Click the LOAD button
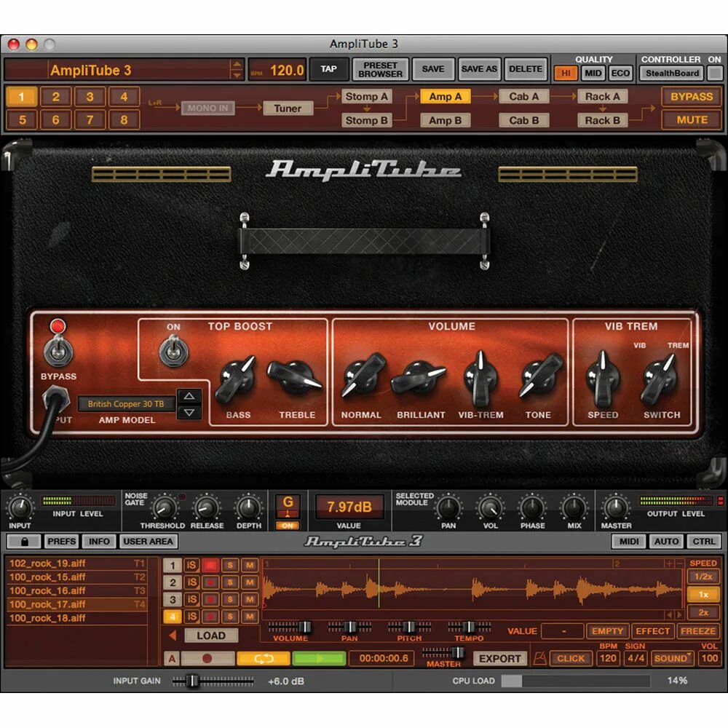Image resolution: width=728 pixels, height=728 pixels. [211, 635]
